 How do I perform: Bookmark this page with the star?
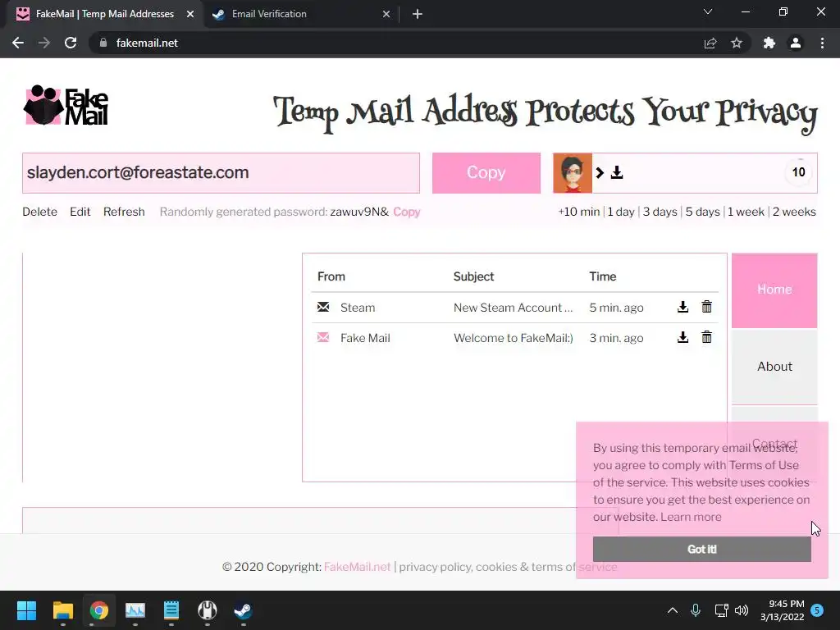pyautogui.click(x=737, y=43)
